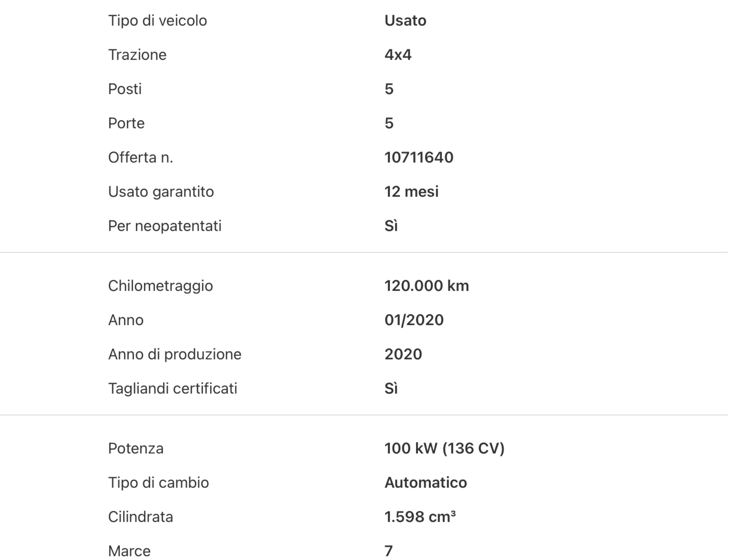Click the 'Anno di produzione' label

coord(175,354)
